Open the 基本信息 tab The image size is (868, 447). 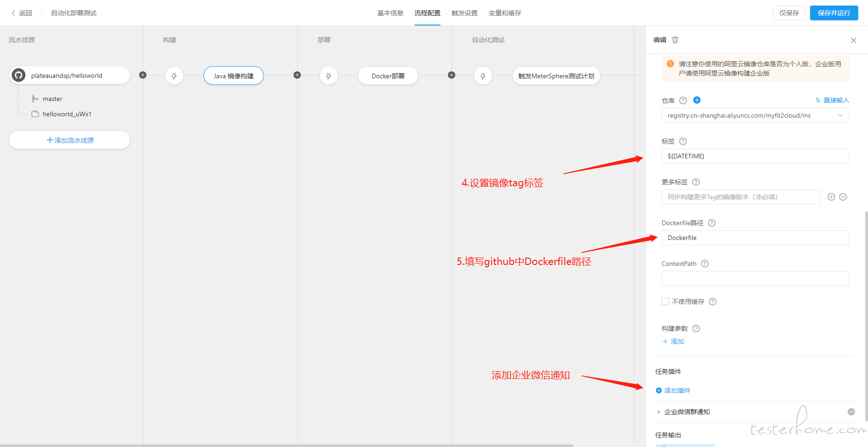point(390,13)
